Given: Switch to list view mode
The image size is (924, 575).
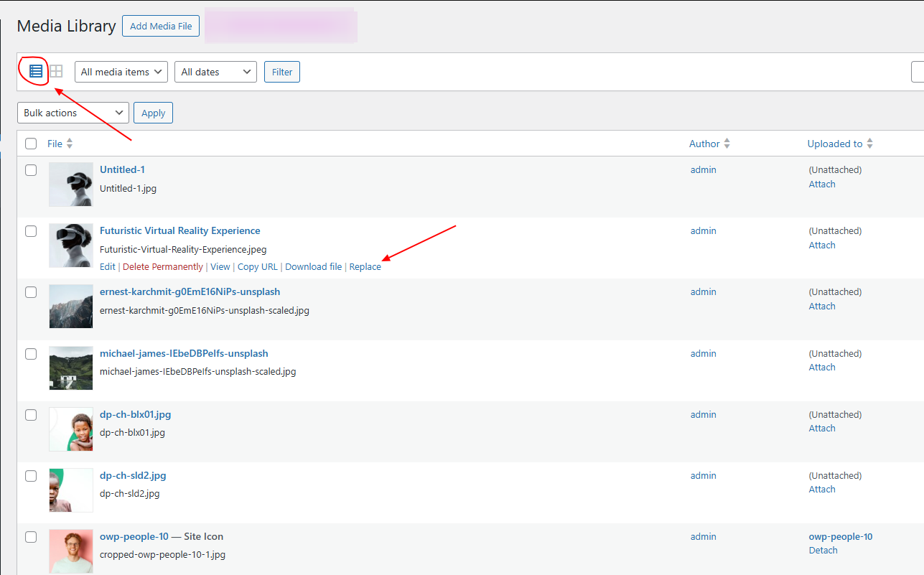Looking at the screenshot, I should 36,71.
